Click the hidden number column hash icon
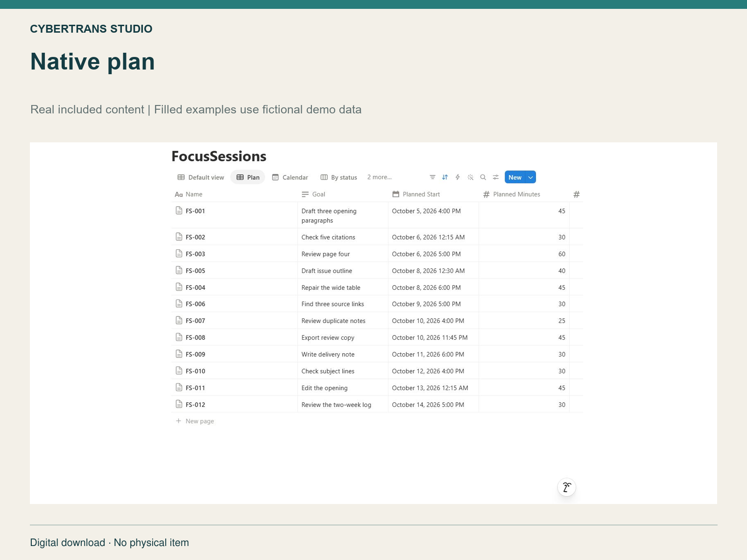747x560 pixels. point(577,195)
